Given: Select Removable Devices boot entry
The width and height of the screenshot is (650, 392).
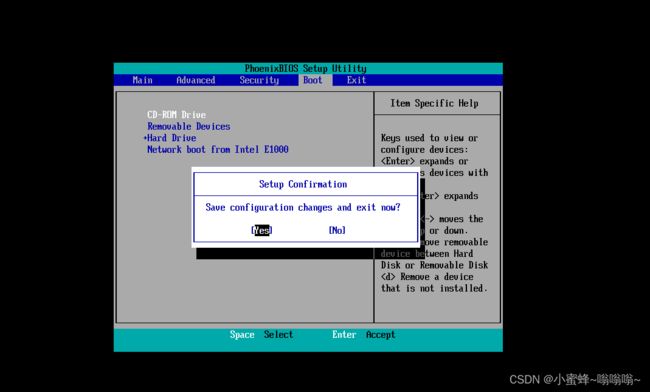Looking at the screenshot, I should coord(189,126).
